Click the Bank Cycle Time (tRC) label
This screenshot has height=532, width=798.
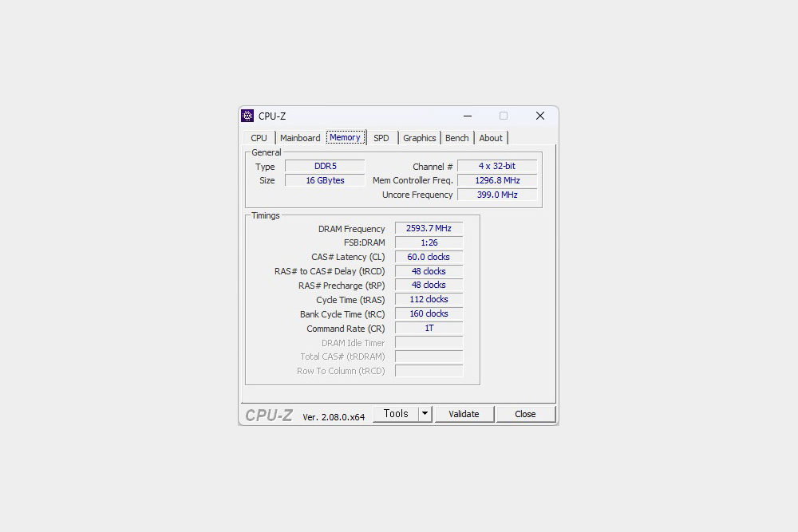(342, 314)
